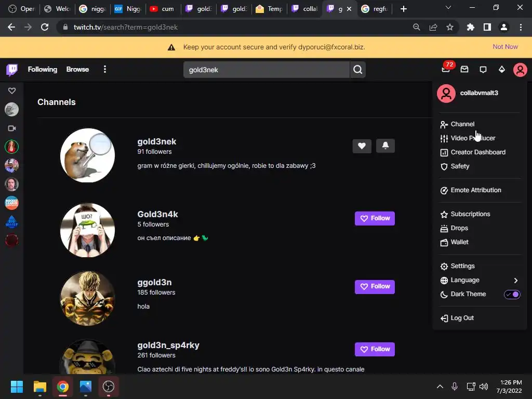Open the Windows Start menu
Viewport: 532px width, 399px height.
(17, 387)
